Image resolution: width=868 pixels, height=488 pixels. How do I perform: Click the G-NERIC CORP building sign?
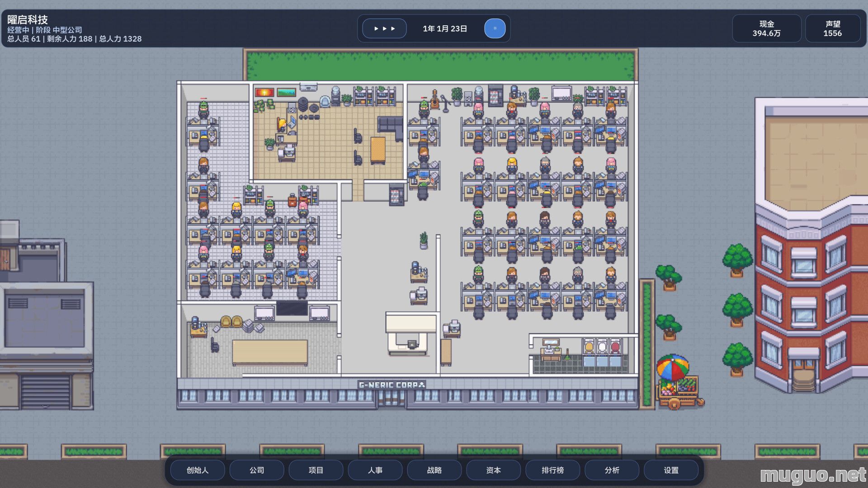(392, 385)
